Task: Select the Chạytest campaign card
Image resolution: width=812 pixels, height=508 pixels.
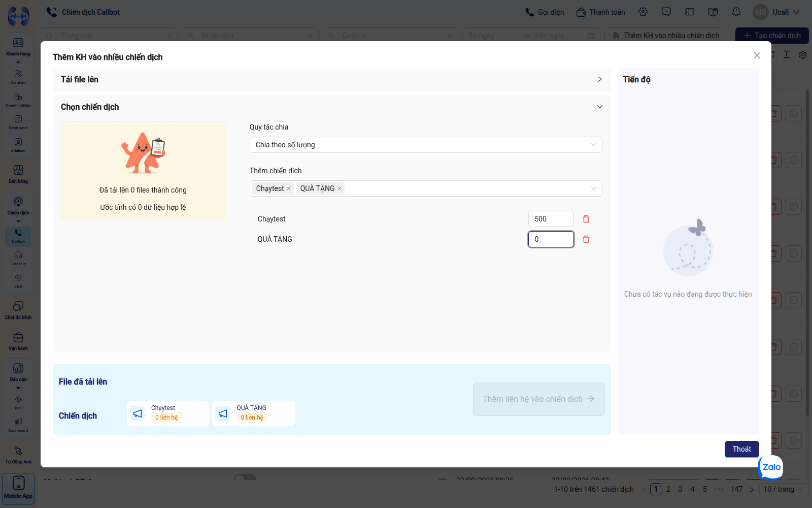Action: tap(168, 414)
